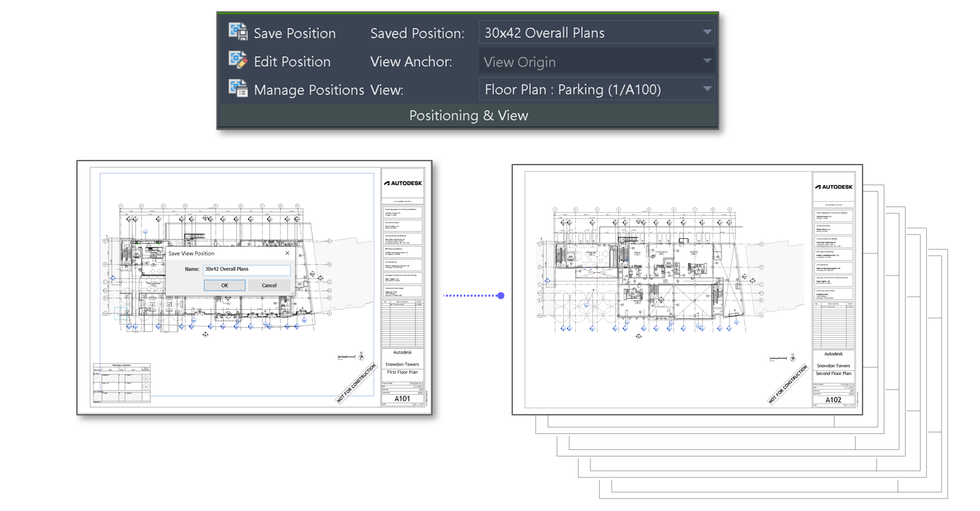This screenshot has width=980, height=511.
Task: Open the View dropdown showing Floor Plan : Parking
Action: [x=706, y=88]
